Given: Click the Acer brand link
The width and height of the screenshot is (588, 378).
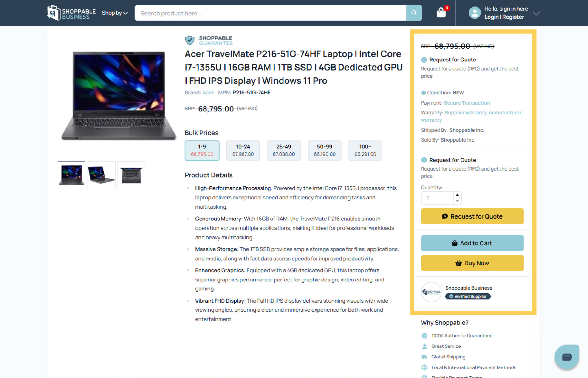Looking at the screenshot, I should coord(208,93).
